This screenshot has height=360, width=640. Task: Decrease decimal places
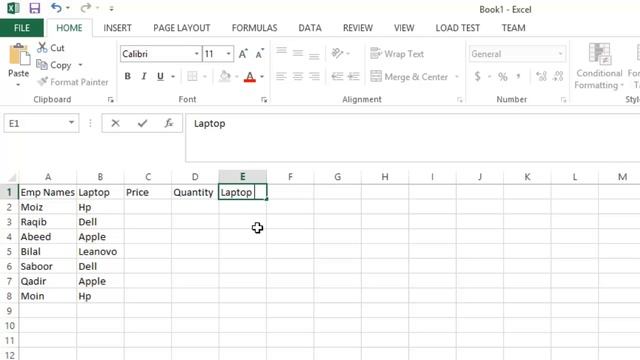point(558,76)
